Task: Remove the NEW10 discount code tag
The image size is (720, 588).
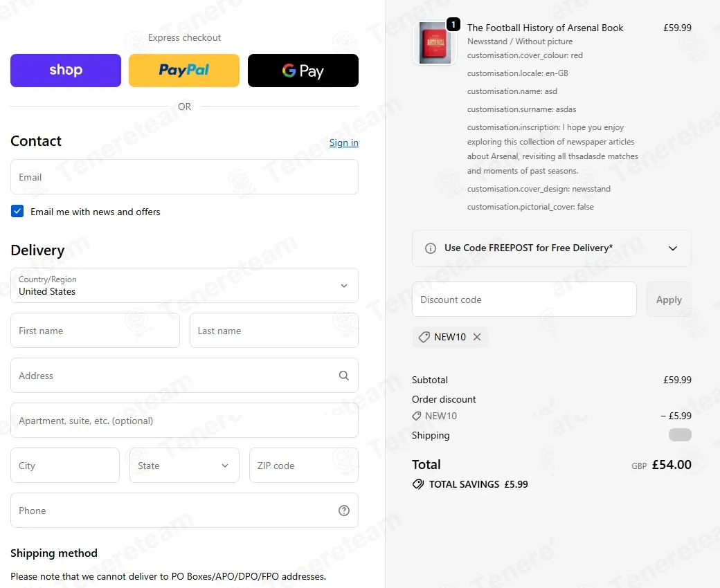Action: (x=477, y=337)
